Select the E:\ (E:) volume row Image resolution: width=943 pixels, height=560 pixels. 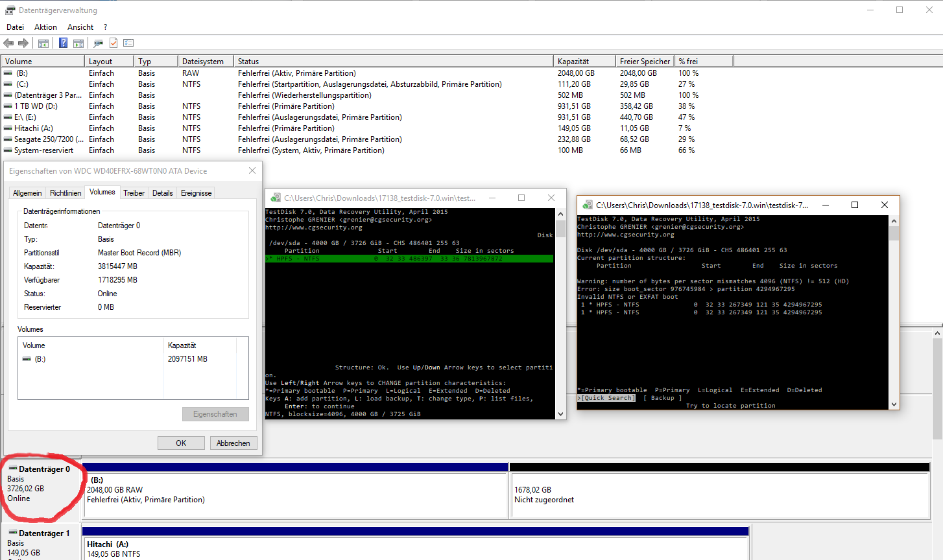[366, 117]
